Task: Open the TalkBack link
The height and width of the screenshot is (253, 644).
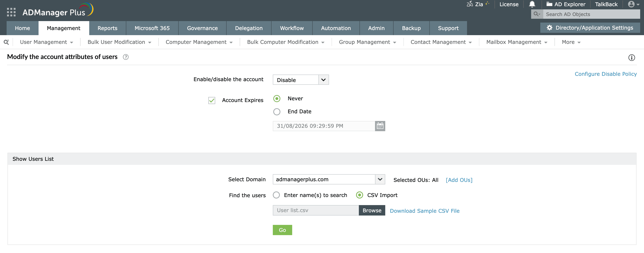Action: coord(606,4)
